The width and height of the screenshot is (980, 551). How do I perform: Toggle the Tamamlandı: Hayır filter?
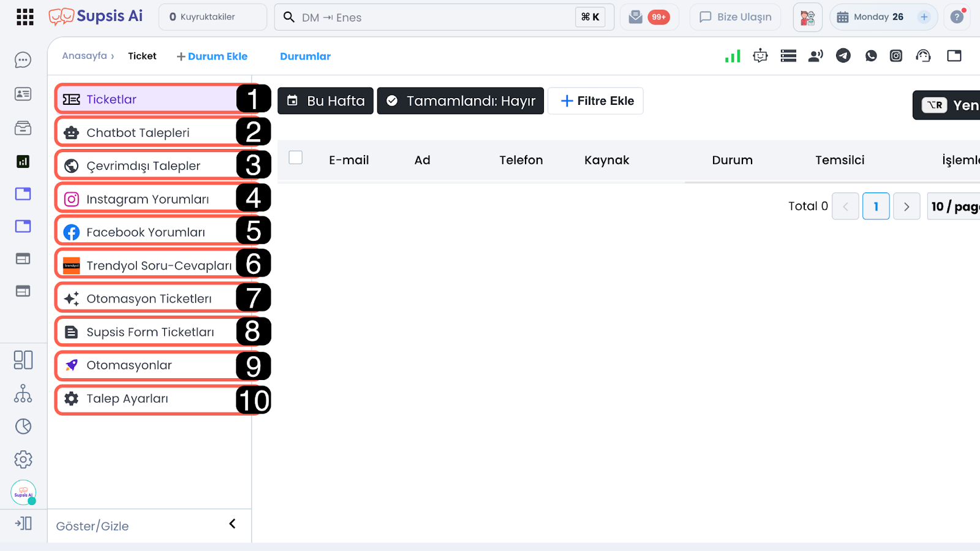(461, 101)
